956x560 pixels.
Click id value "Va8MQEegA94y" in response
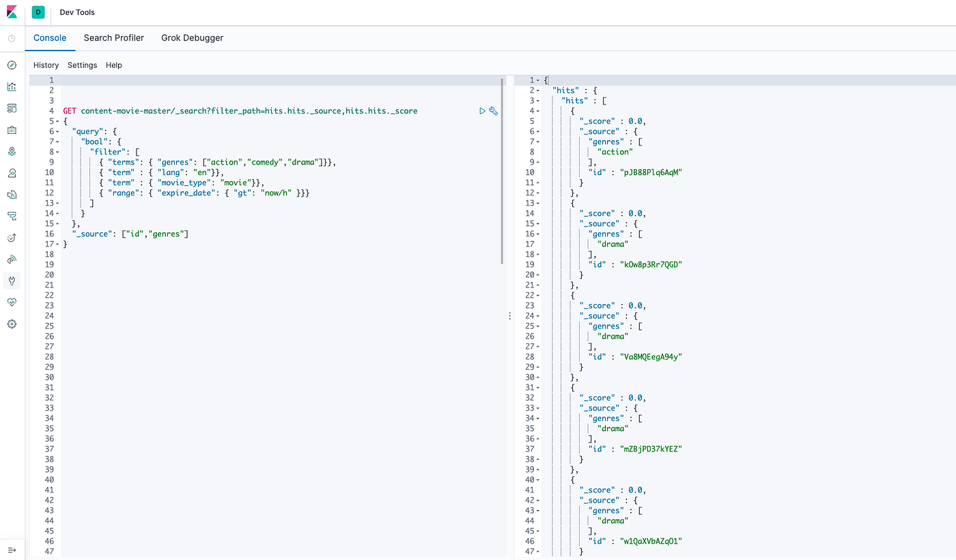click(x=651, y=357)
